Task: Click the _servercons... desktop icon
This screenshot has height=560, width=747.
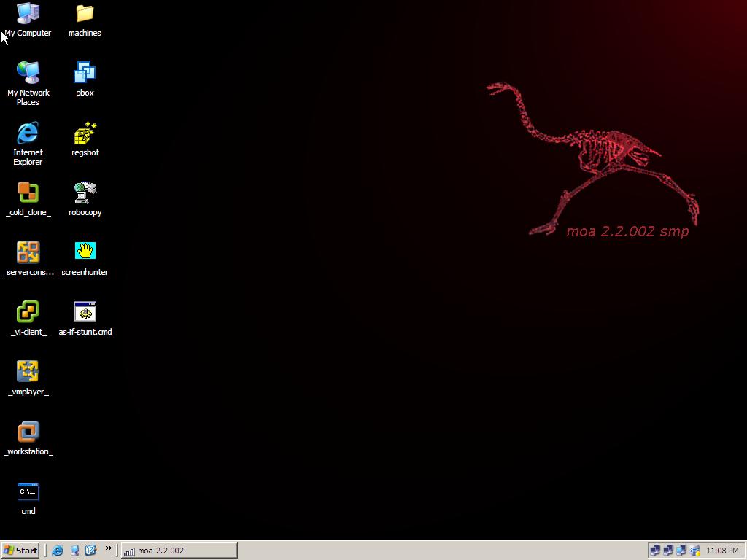Action: click(28, 253)
